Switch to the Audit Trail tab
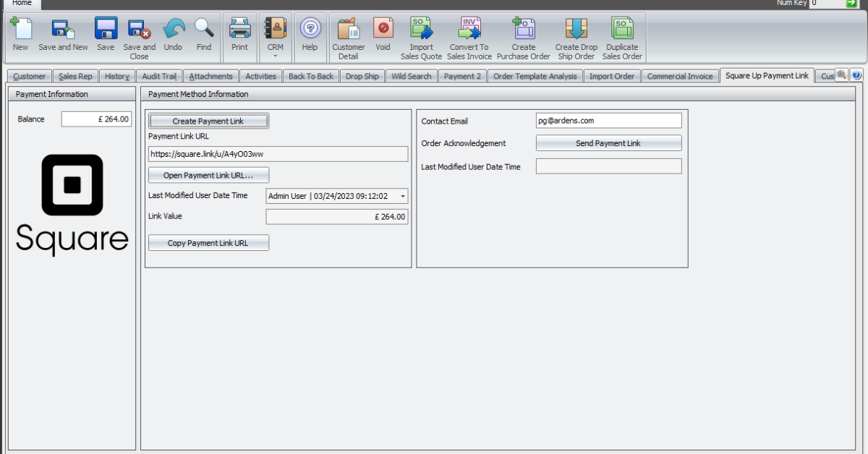Screen dimensions: 868x454 pyautogui.click(x=158, y=76)
